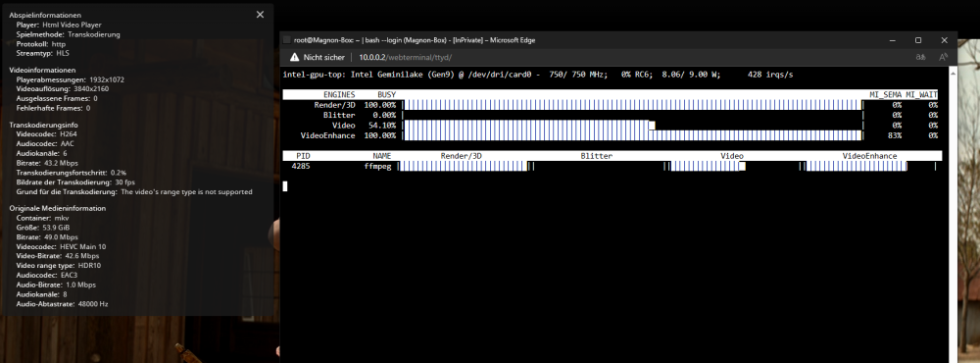
Task: Click the Video 54.10% engine row
Action: coord(610,126)
